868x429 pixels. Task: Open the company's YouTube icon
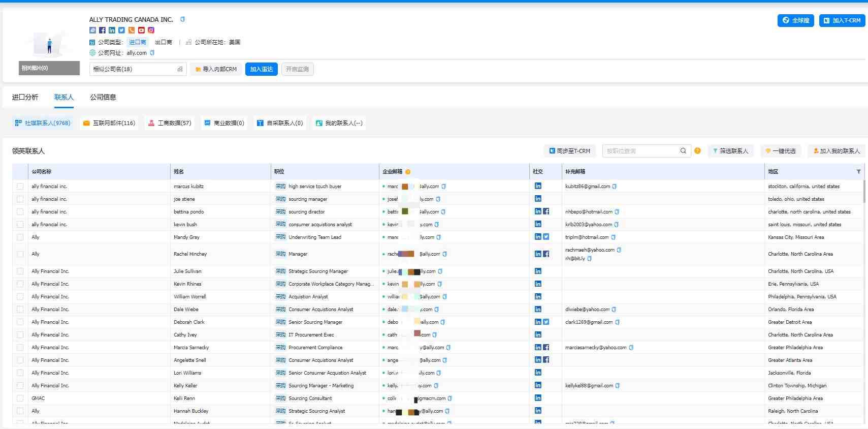tap(141, 30)
